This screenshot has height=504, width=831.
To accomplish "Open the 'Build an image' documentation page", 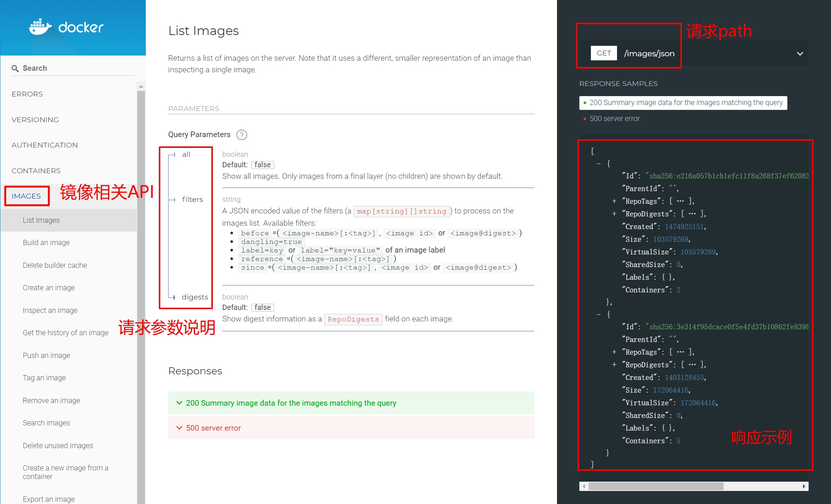I will click(x=46, y=242).
